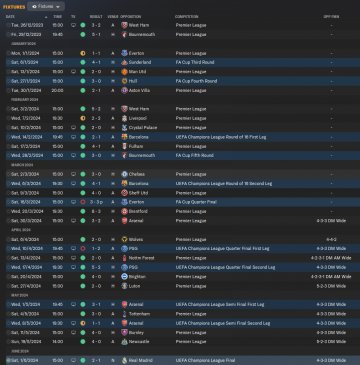This screenshot has width=360, height=365.
Task: Click the Newcastle badge icon
Action: (124, 342)
